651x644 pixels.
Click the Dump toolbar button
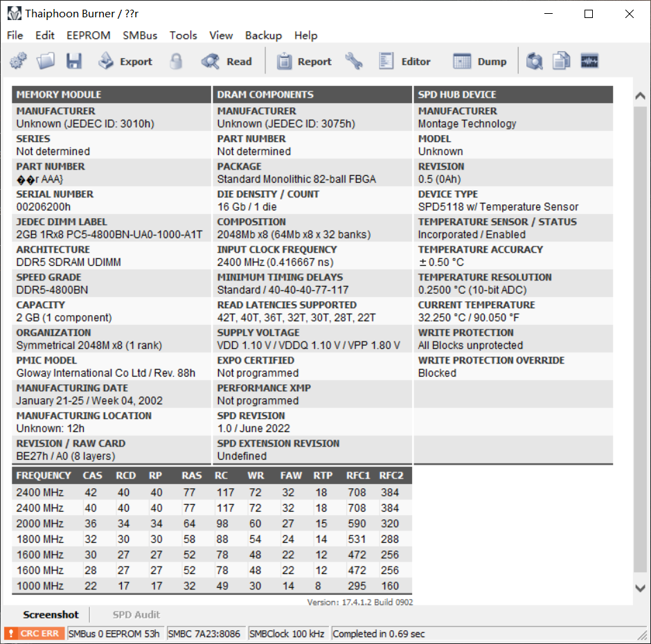pos(480,62)
